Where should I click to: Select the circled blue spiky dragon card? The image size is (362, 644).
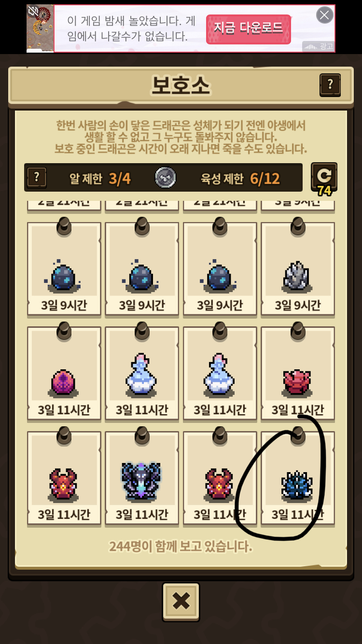298,477
